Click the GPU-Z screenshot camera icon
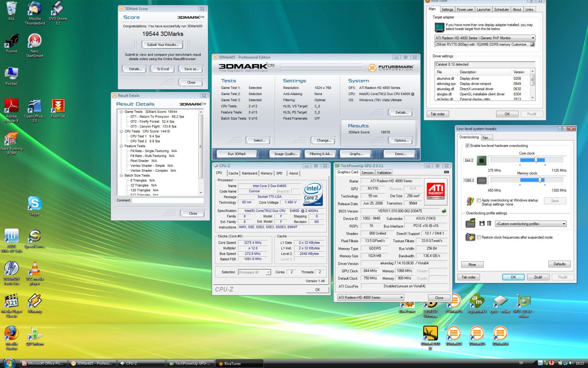588x368 pixels. tap(446, 172)
